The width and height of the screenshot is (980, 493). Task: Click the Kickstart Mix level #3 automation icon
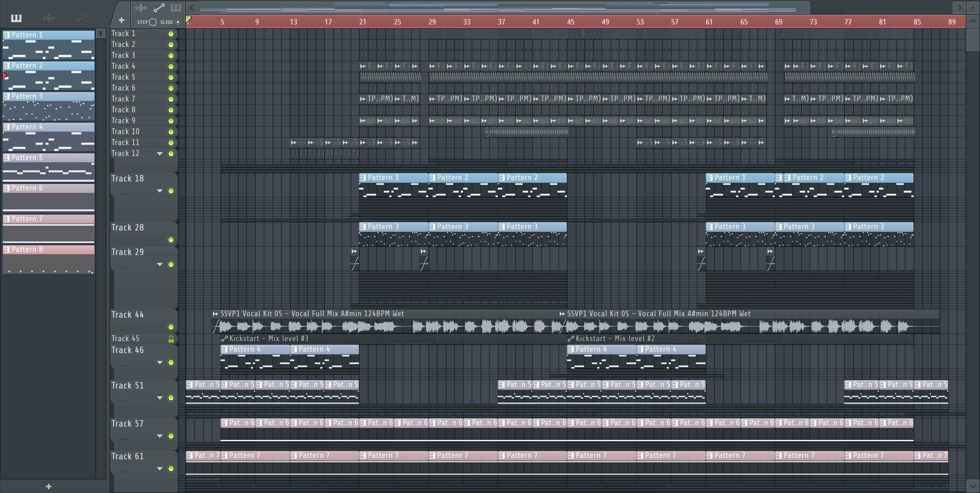pos(225,338)
